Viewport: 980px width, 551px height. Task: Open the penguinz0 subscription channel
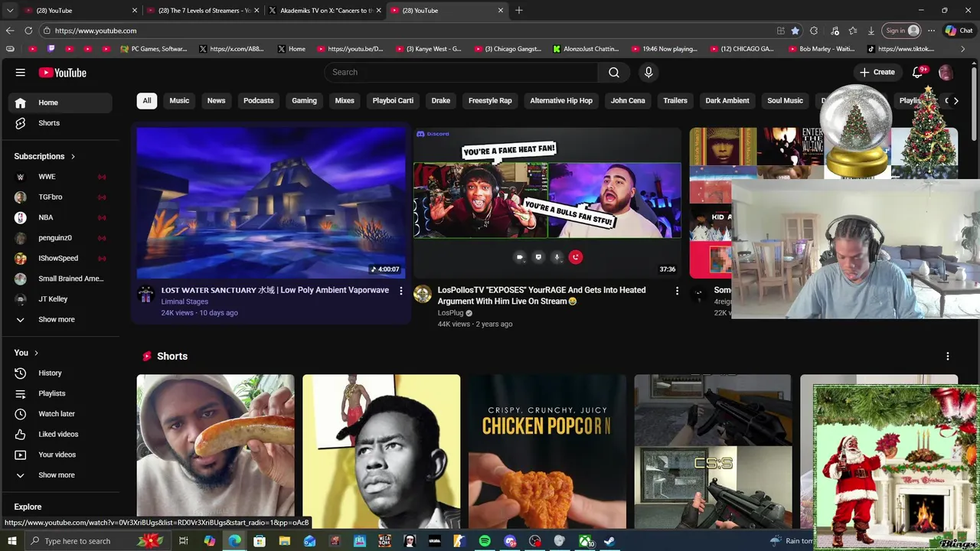(x=59, y=238)
